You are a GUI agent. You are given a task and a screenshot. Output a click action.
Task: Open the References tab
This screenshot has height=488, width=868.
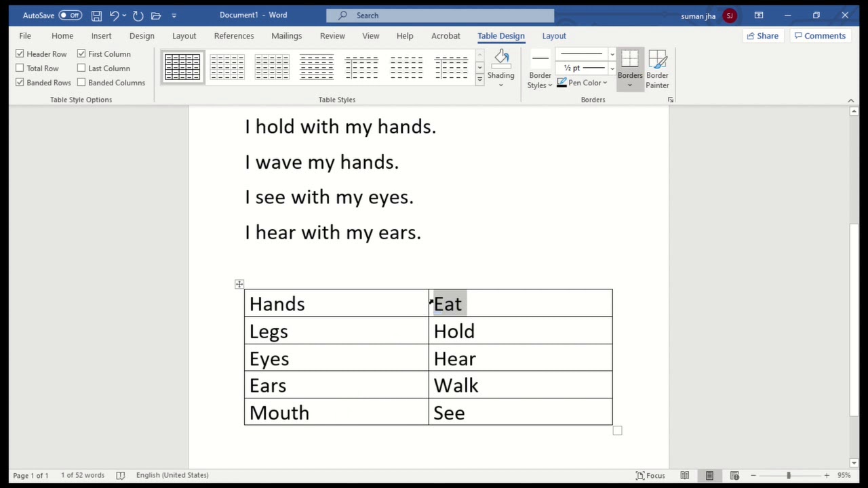click(234, 36)
